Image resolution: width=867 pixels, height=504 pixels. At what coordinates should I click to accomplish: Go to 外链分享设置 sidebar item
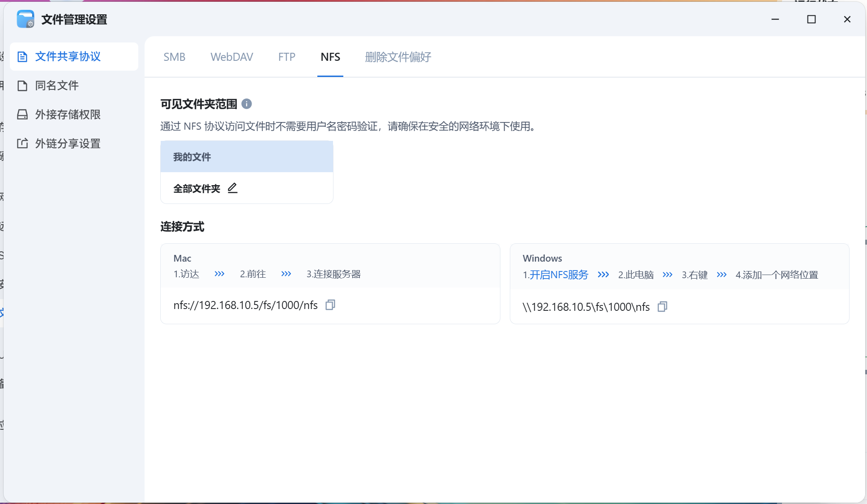click(68, 144)
